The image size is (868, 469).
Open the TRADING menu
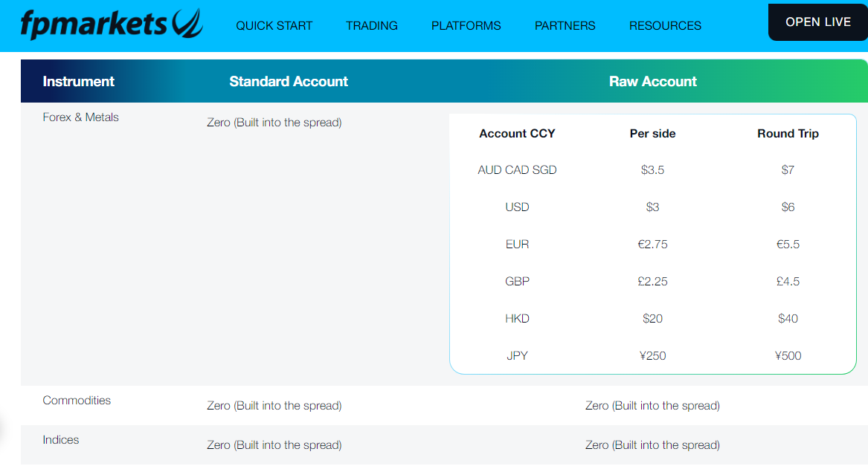[x=371, y=25]
